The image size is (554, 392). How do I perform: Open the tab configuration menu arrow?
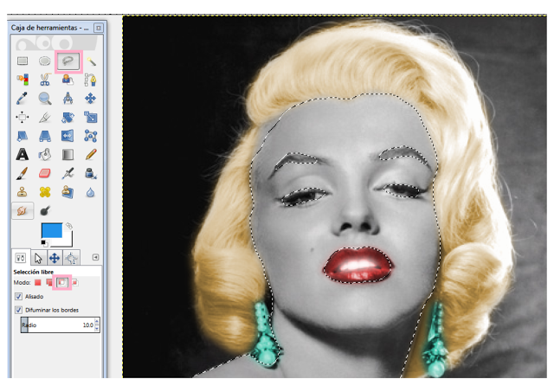pos(95,257)
